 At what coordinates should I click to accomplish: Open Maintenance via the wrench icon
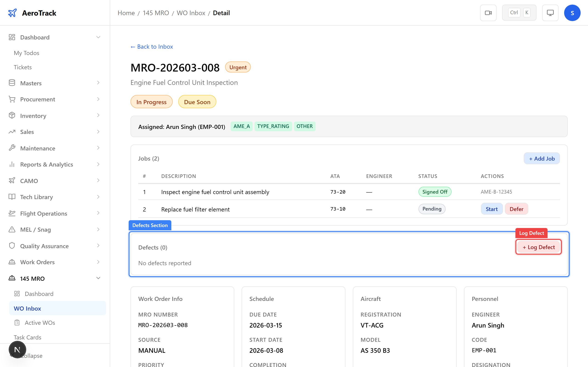(x=12, y=148)
